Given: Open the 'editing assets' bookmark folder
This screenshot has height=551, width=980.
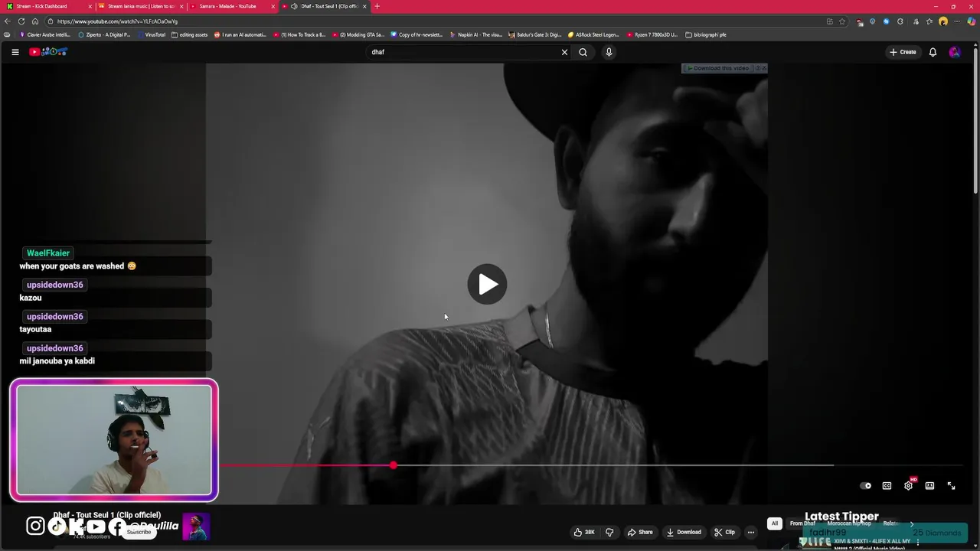Looking at the screenshot, I should pyautogui.click(x=190, y=34).
